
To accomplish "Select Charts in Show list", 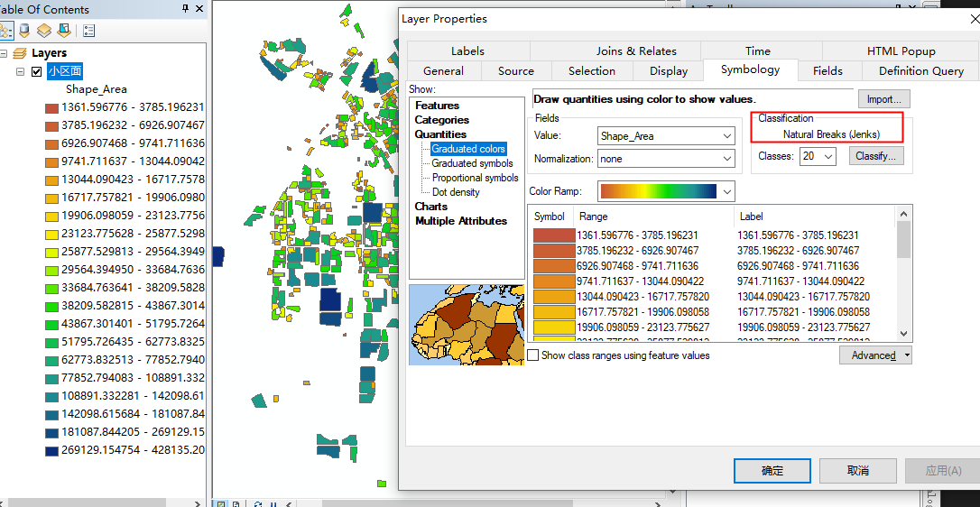I will tap(431, 207).
